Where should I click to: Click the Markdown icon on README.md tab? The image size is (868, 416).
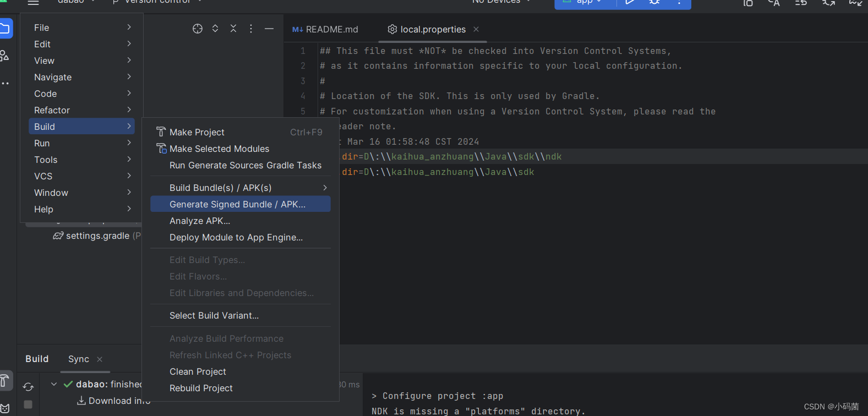coord(297,29)
